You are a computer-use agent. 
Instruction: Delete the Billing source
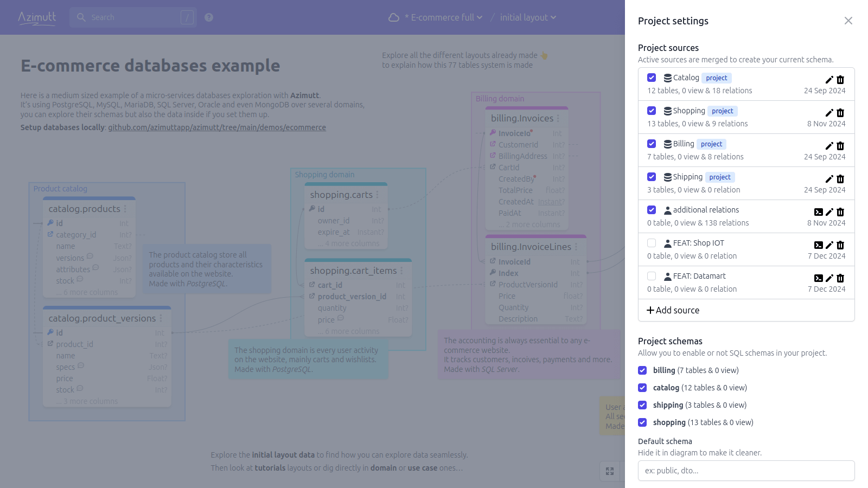click(x=840, y=146)
